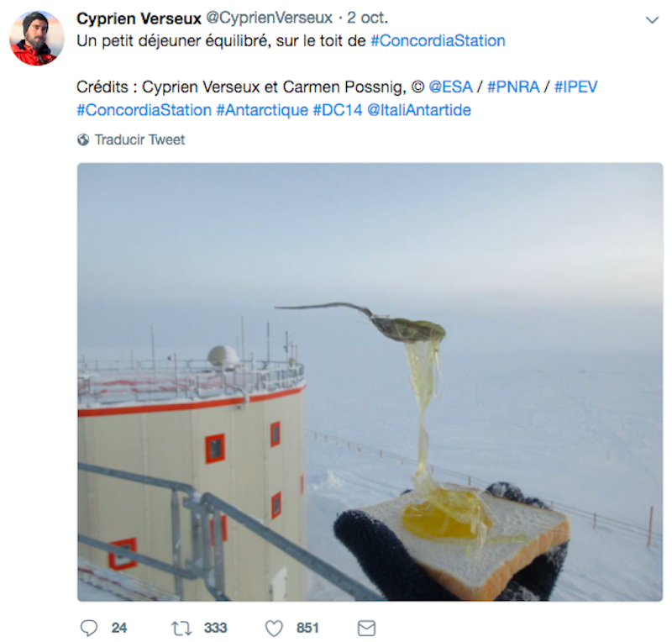The height and width of the screenshot is (642, 672).
Task: Click #ConcordiaStation next to #Antarctique
Action: (144, 110)
